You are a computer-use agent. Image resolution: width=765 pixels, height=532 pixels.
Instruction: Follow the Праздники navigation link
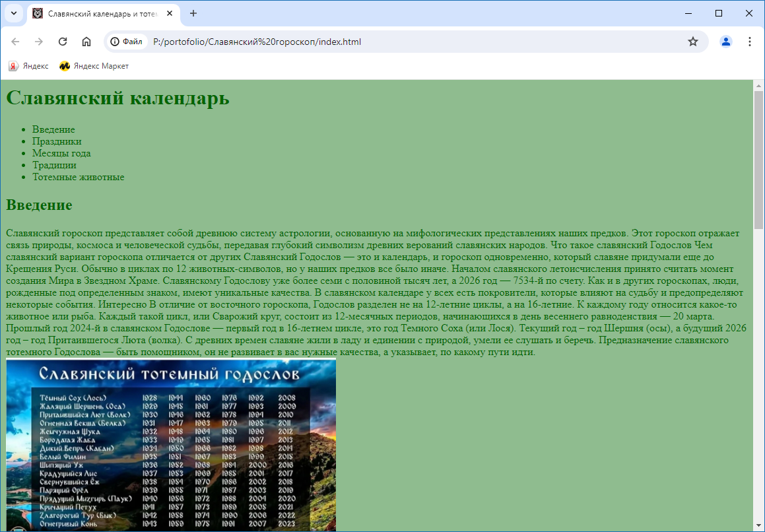pyautogui.click(x=57, y=141)
